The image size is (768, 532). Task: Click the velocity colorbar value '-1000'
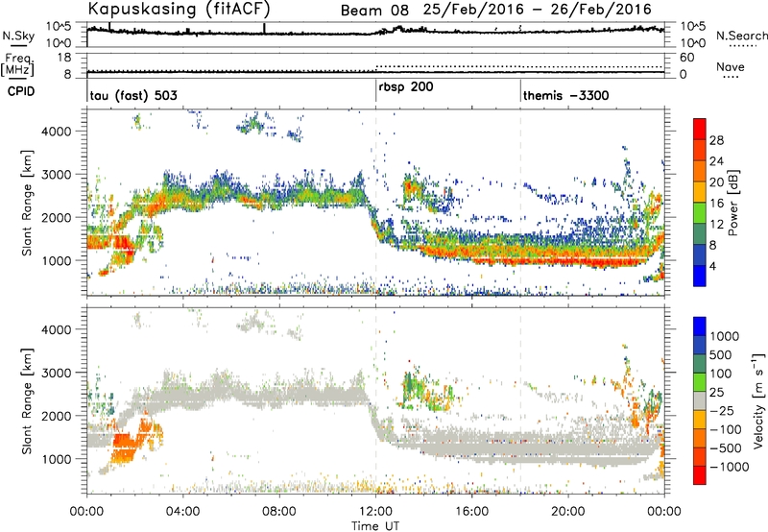[730, 467]
